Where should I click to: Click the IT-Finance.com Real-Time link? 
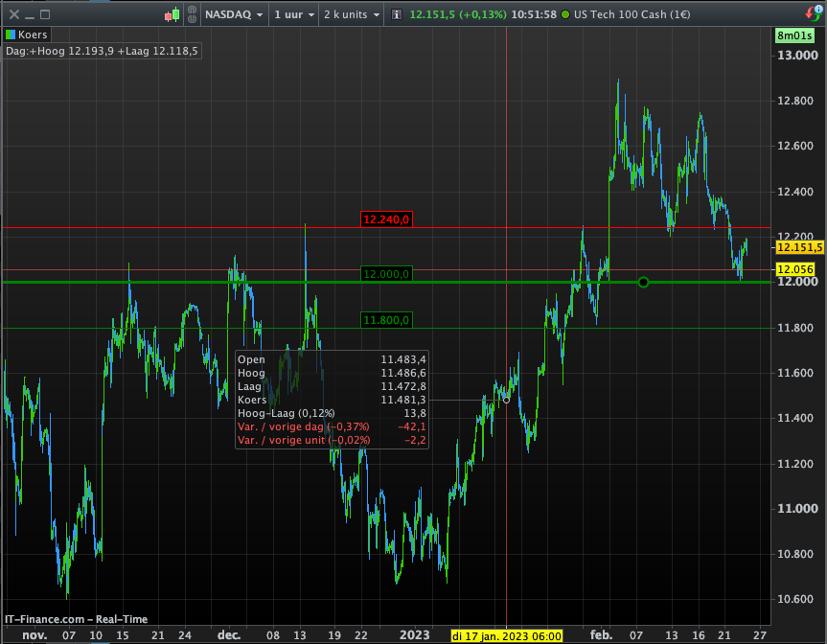tap(76, 619)
